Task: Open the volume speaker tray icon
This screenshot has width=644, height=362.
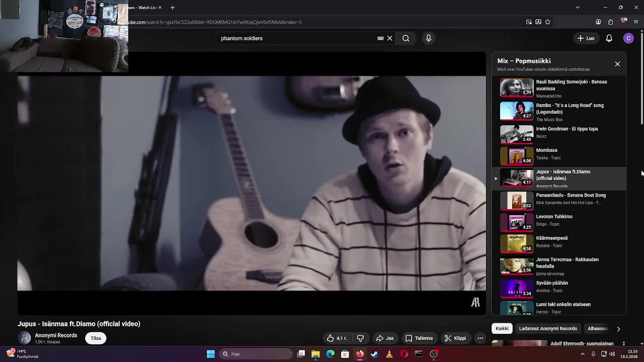Action: pos(612,354)
